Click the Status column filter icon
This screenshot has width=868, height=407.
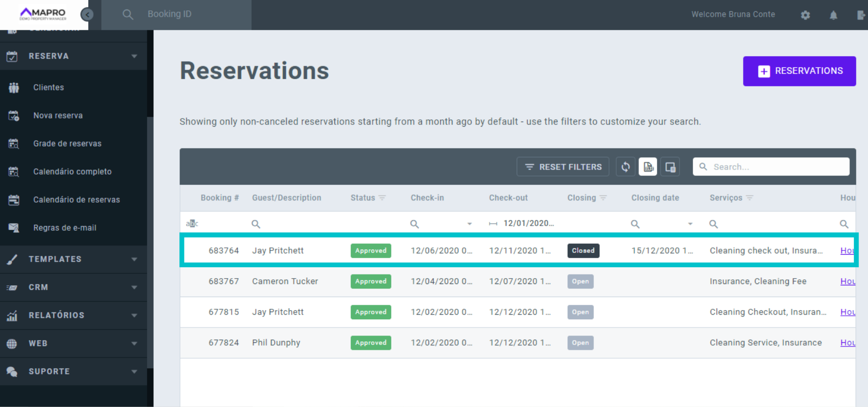(382, 198)
